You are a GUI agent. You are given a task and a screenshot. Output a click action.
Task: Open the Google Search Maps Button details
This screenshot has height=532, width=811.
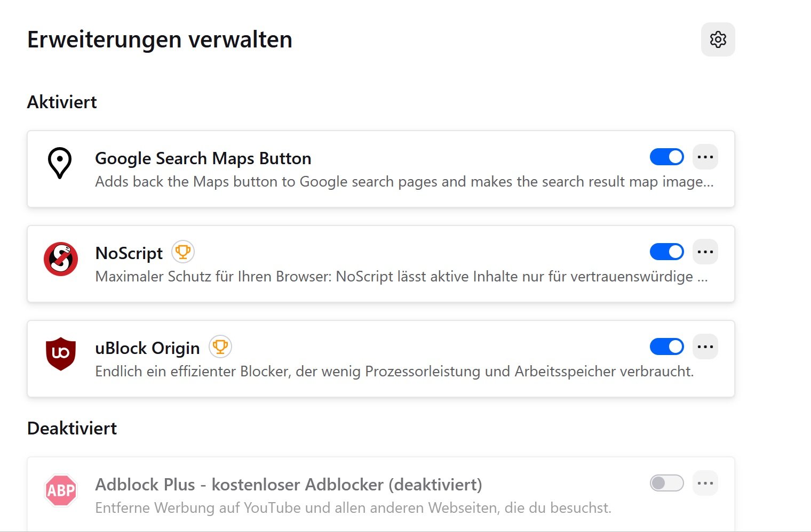[203, 159]
